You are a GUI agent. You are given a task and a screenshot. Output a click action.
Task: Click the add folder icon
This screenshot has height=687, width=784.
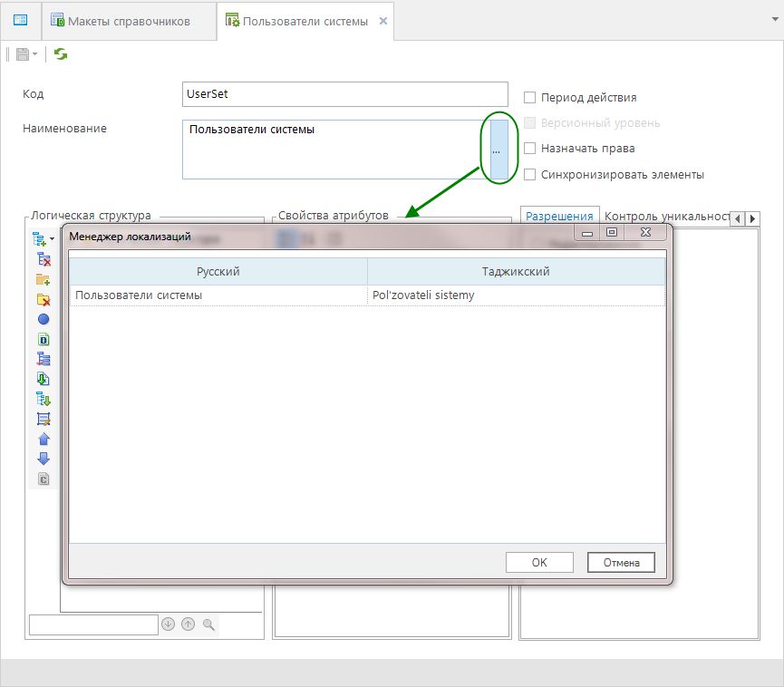(x=43, y=279)
